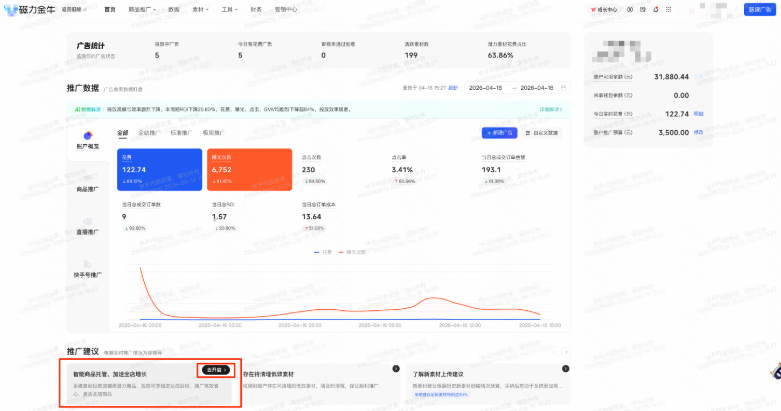Open 财务 in the top navigation
Viewport: 781px width, 411px height.
pos(256,9)
